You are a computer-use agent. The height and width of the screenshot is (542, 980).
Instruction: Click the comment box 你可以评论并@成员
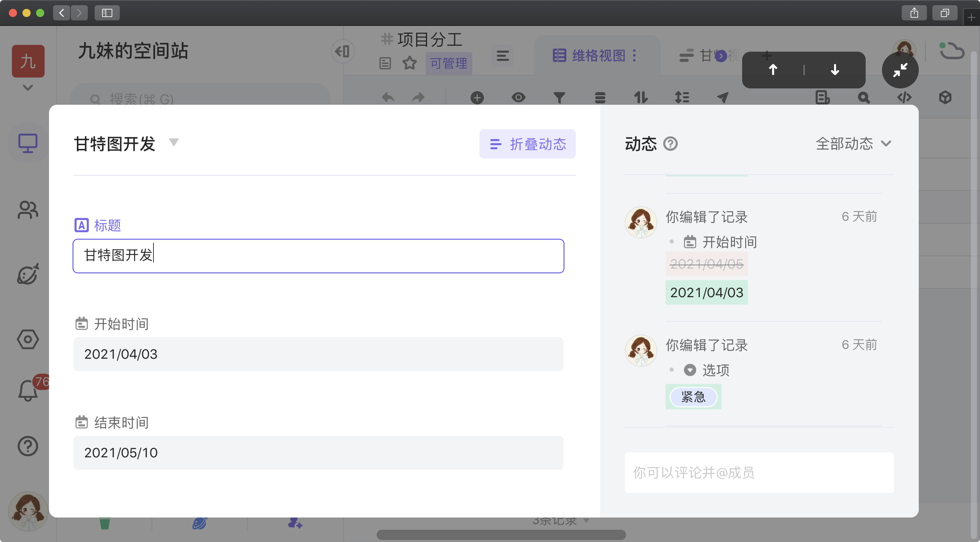pos(759,472)
